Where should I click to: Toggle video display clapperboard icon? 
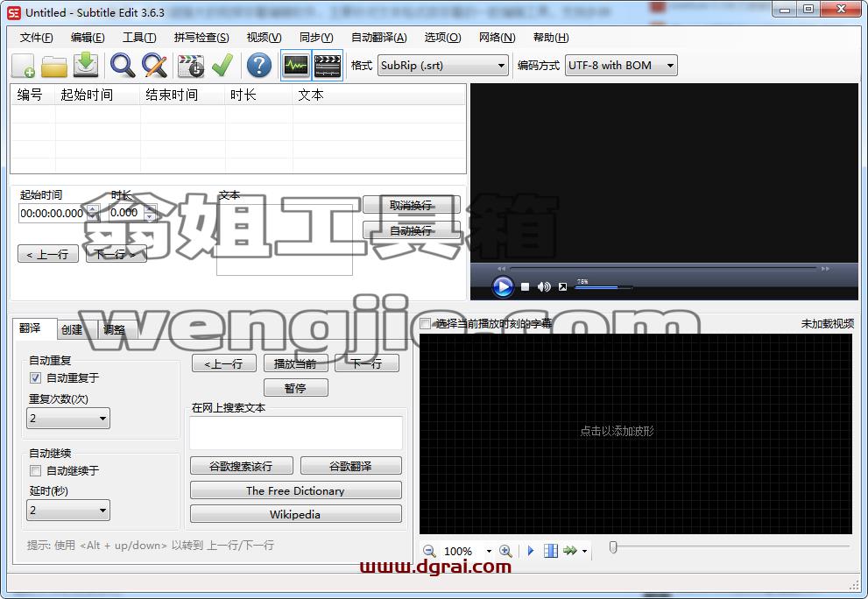pos(328,66)
